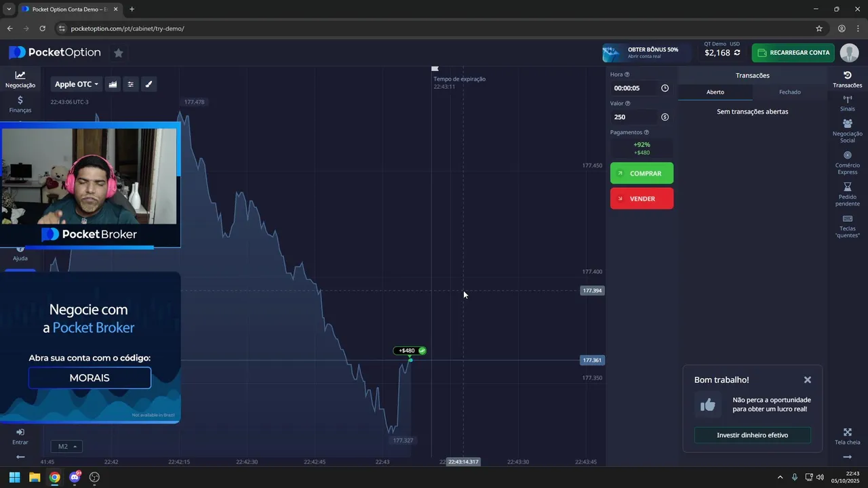Open Pedido pendente panel

[x=847, y=195]
